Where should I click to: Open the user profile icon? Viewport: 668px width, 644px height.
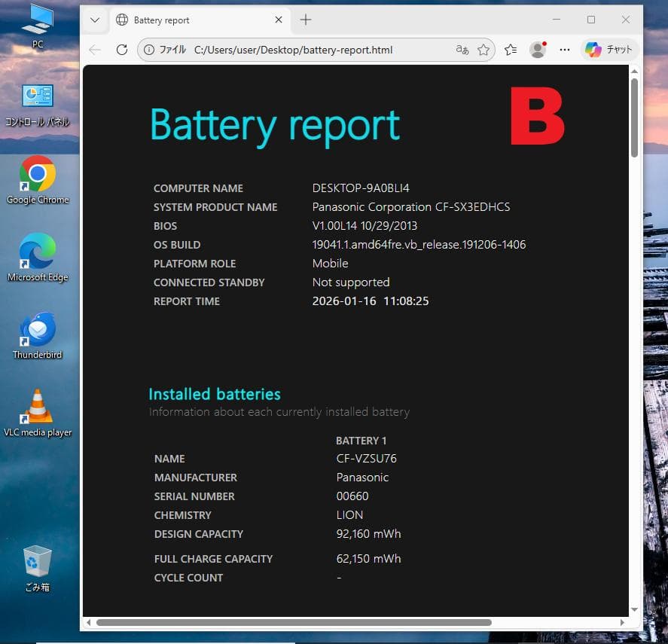pyautogui.click(x=538, y=50)
